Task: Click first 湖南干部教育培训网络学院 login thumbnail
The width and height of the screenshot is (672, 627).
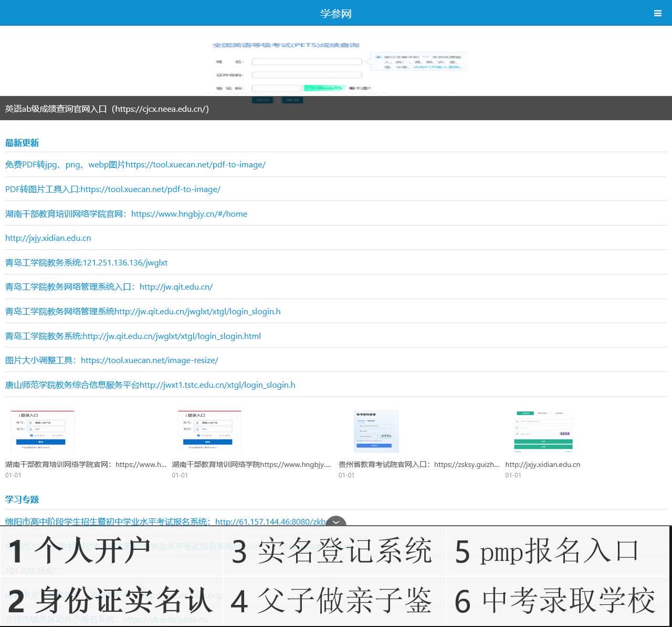Action: click(43, 431)
